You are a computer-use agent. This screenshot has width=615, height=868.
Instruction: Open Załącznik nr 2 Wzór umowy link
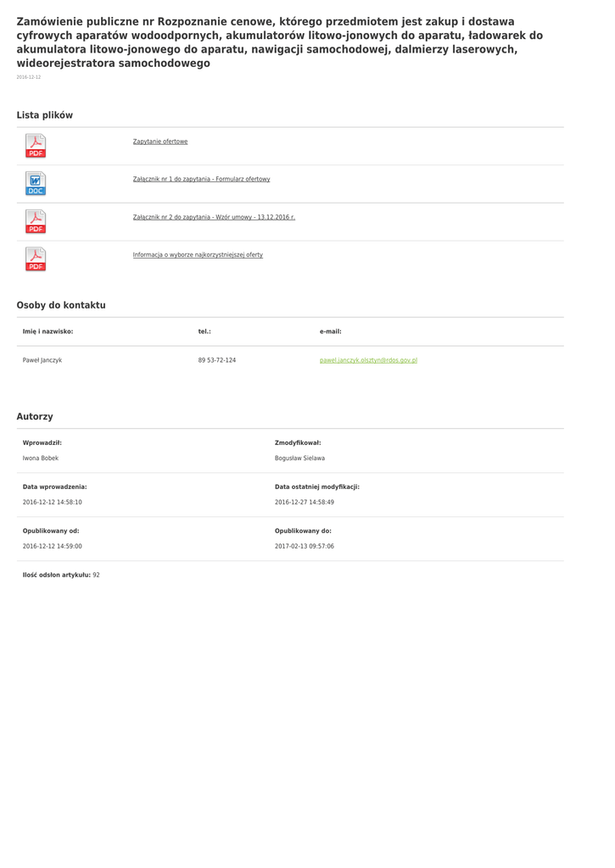click(x=214, y=217)
